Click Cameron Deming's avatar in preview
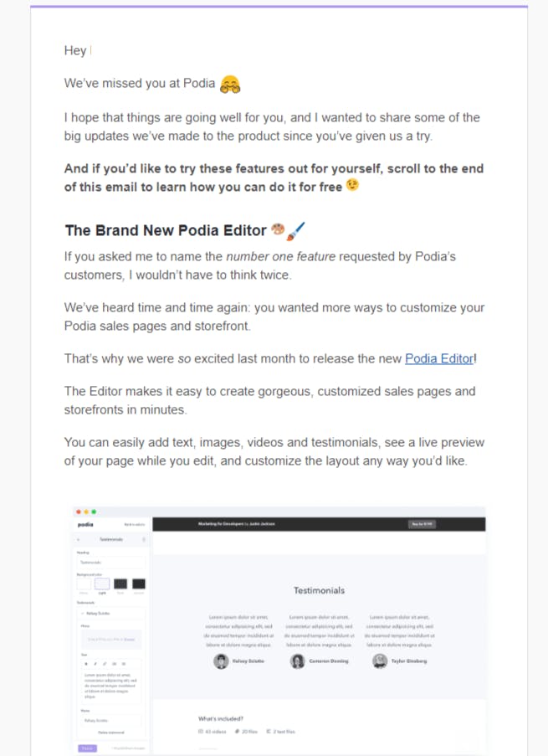 tap(297, 661)
